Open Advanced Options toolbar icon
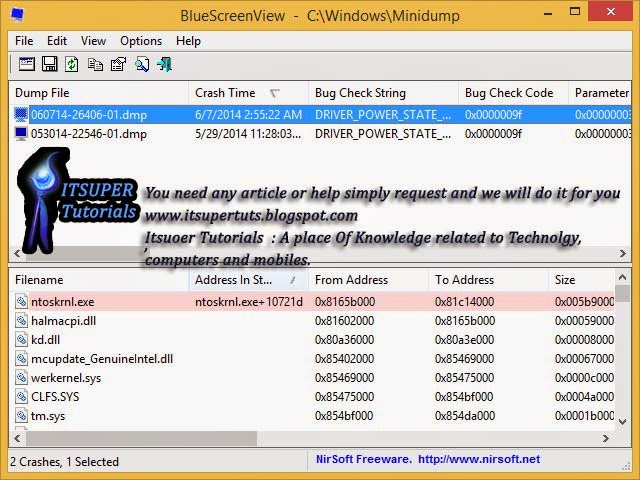Viewport: 640px width, 480px height. [27, 64]
